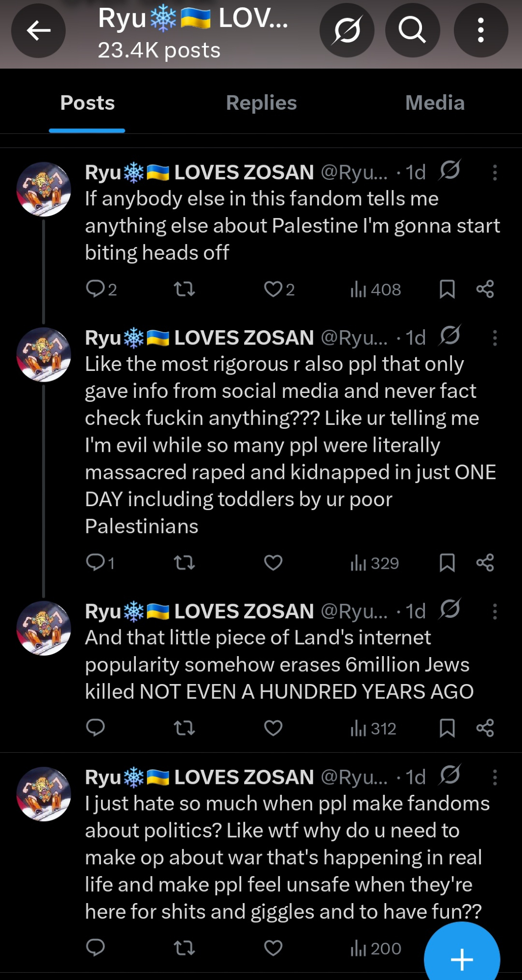The width and height of the screenshot is (522, 980).
Task: View analytics showing 312 views
Action: [373, 729]
